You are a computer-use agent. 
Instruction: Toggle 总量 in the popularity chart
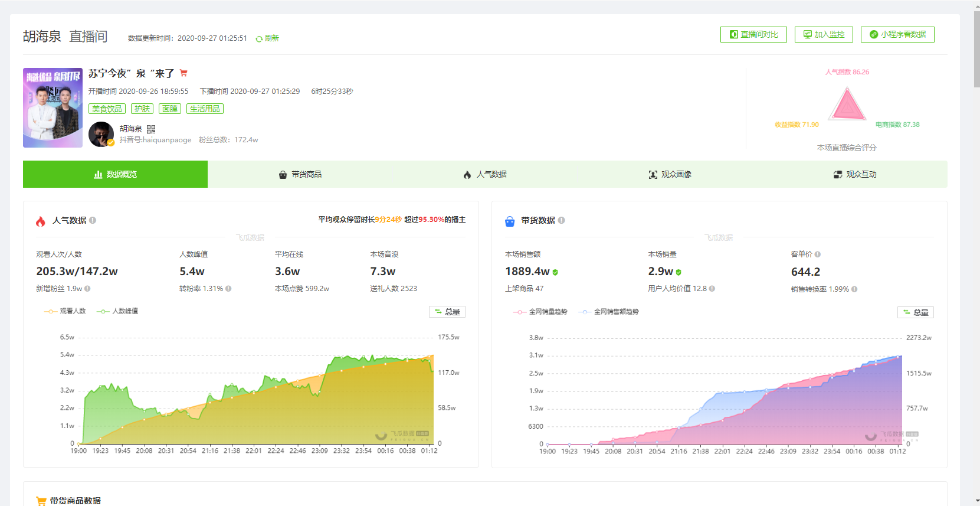447,312
